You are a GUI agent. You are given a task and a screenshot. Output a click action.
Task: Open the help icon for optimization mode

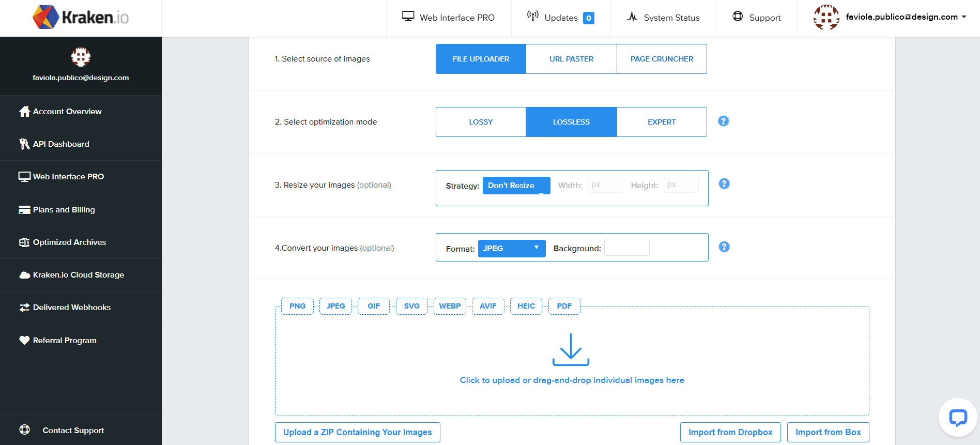click(x=724, y=121)
